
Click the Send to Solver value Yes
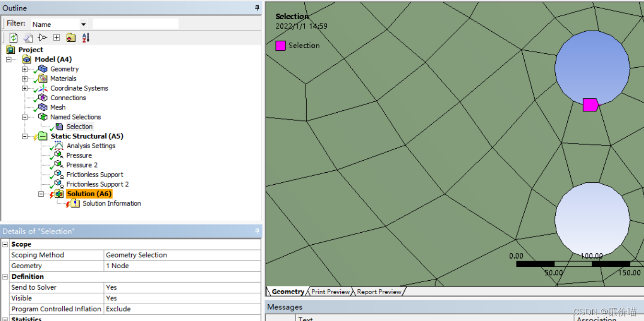[x=183, y=287]
